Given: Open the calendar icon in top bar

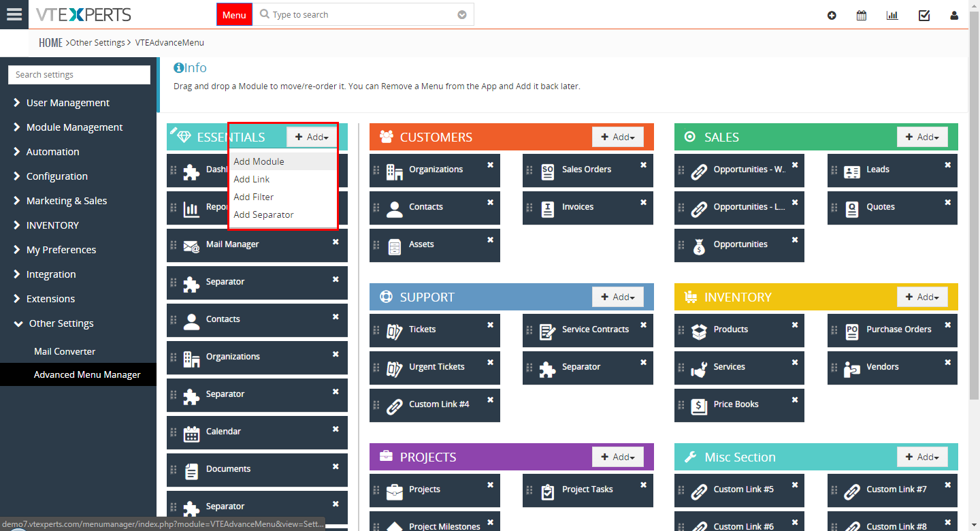Looking at the screenshot, I should (862, 16).
